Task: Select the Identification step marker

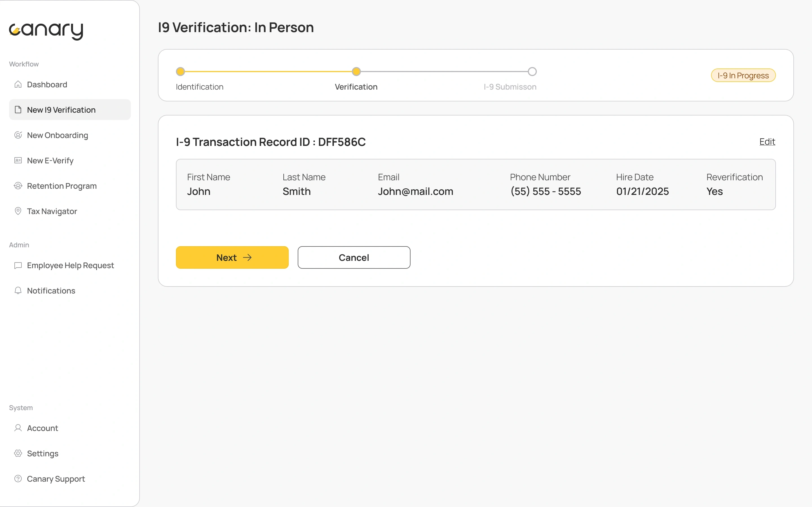Action: coord(180,72)
